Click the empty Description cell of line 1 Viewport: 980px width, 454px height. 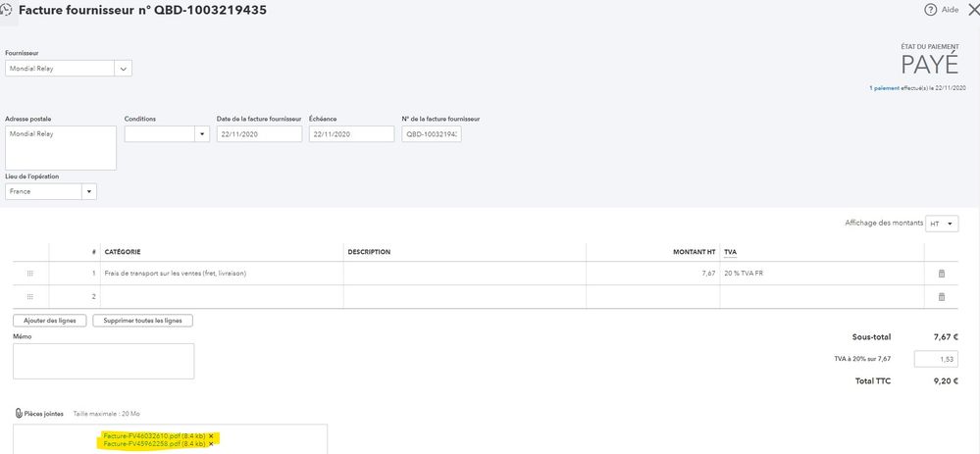click(x=465, y=274)
